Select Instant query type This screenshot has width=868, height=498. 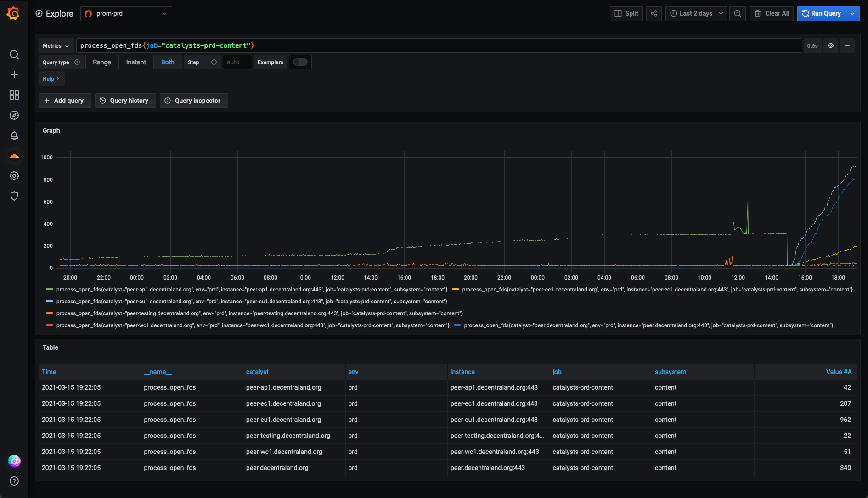136,62
